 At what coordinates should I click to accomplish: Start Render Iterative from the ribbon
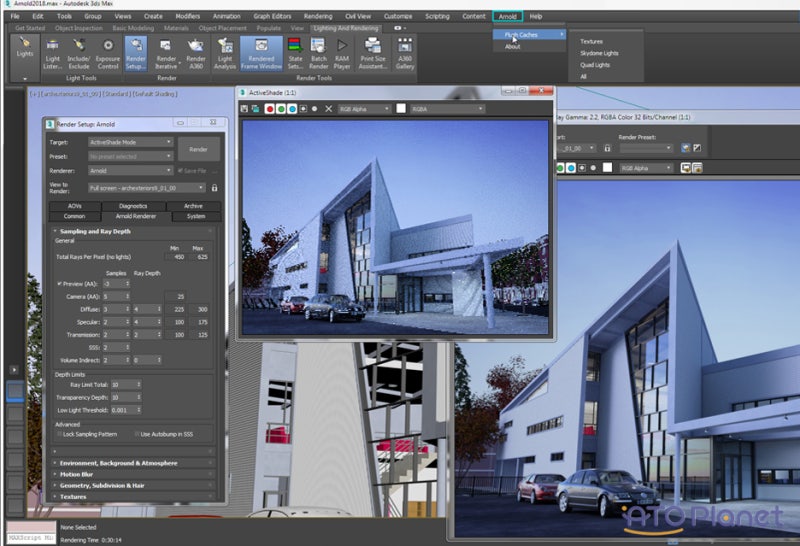(x=166, y=54)
